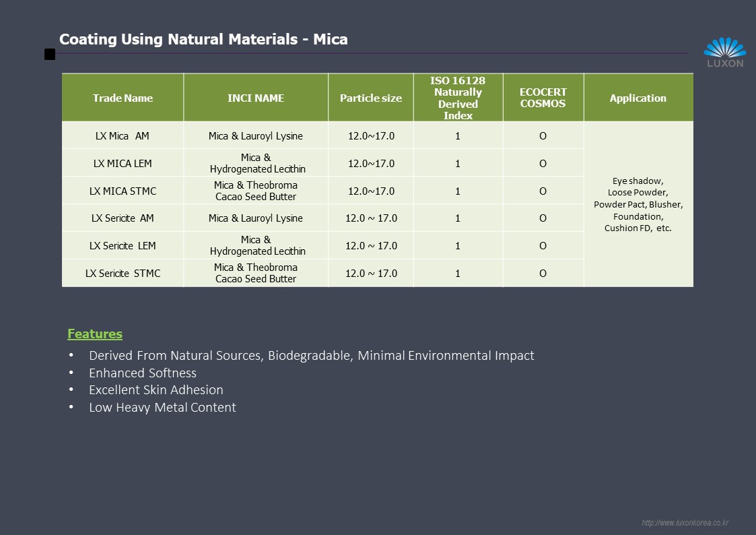Viewport: 756px width, 535px height.
Task: Select the LX Mica AM cell
Action: click(123, 136)
